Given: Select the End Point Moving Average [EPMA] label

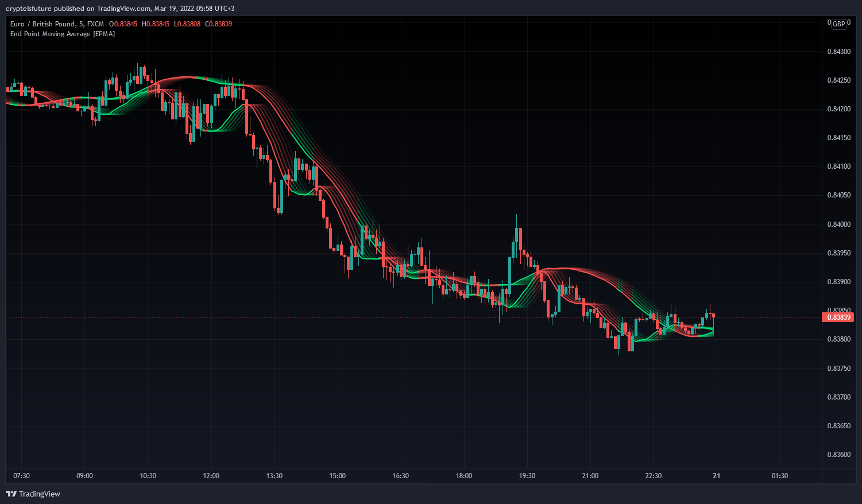Looking at the screenshot, I should click(63, 34).
